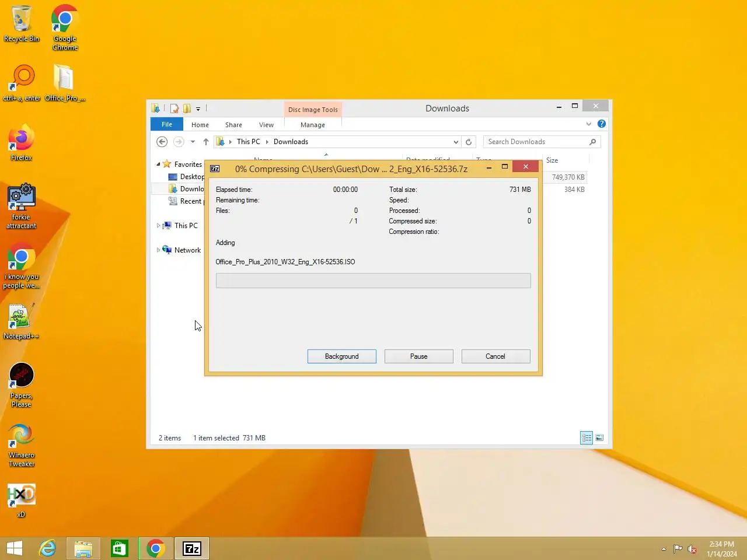This screenshot has height=560, width=747.
Task: Click the compression progress bar
Action: (x=373, y=281)
